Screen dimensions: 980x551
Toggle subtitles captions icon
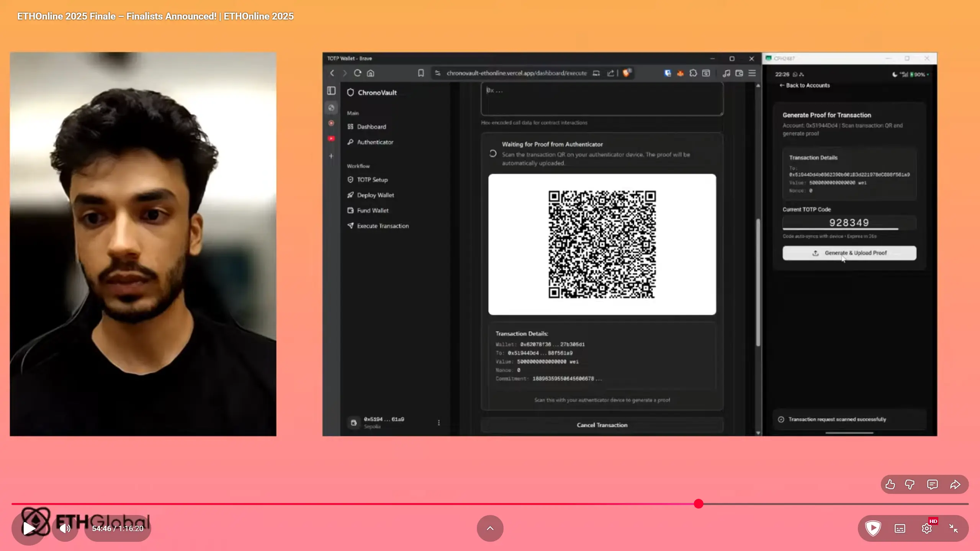coord(900,528)
